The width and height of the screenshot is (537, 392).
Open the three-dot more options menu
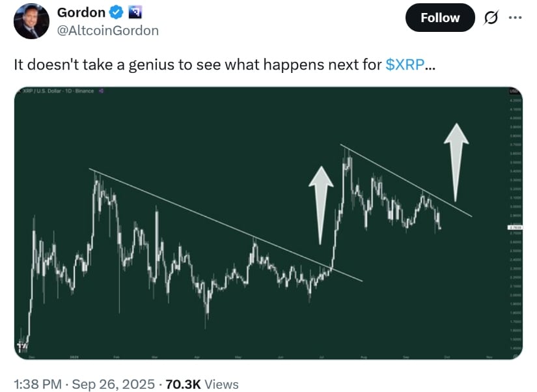[x=515, y=18]
